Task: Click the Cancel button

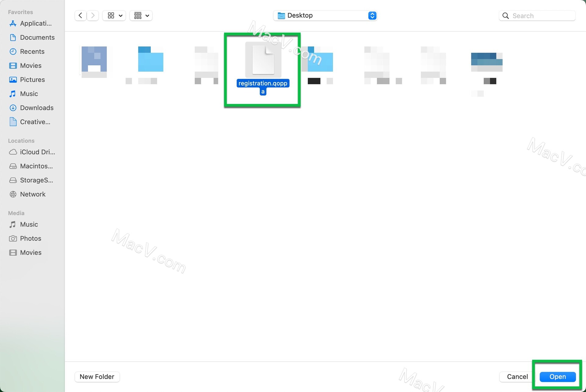Action: [x=517, y=376]
